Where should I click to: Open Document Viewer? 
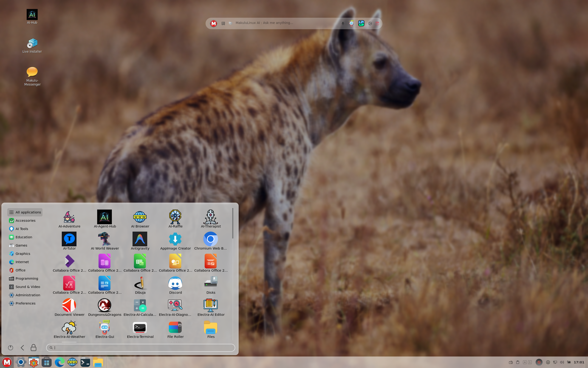69,307
